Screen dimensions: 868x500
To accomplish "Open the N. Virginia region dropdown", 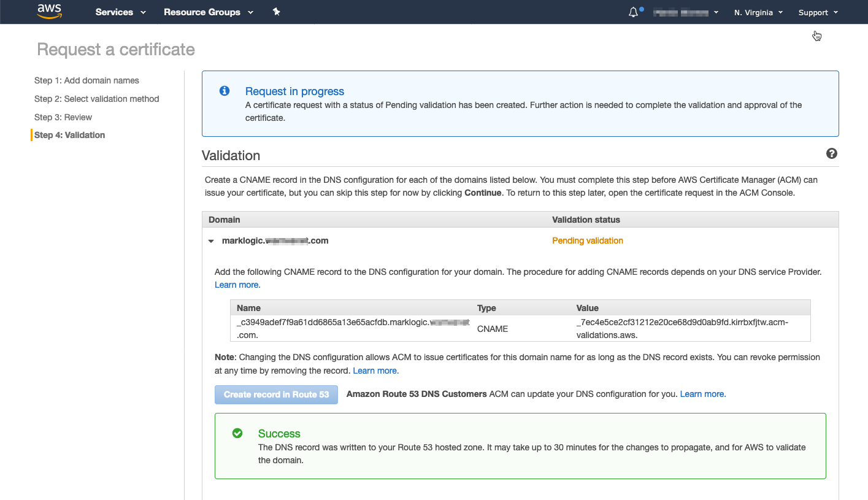I will coord(758,12).
